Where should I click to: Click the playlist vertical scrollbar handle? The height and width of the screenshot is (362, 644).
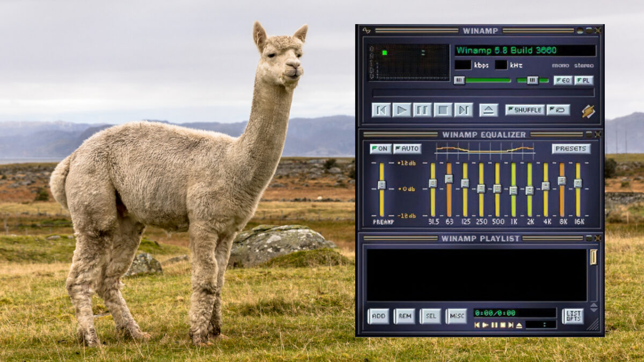tap(594, 257)
